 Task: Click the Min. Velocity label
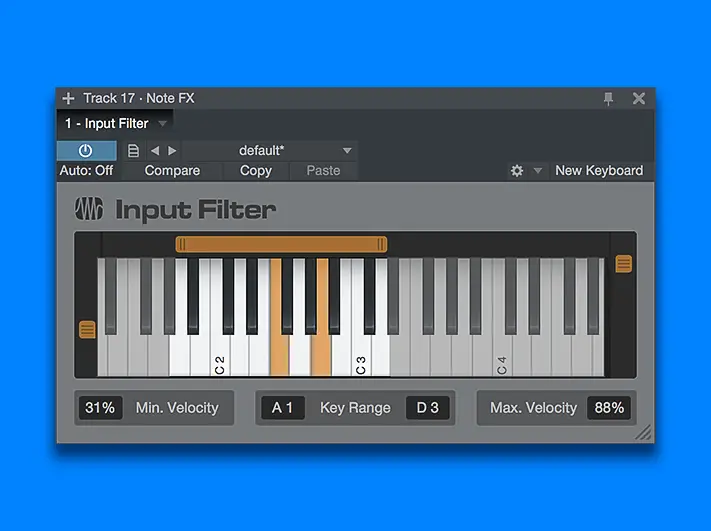tap(177, 408)
